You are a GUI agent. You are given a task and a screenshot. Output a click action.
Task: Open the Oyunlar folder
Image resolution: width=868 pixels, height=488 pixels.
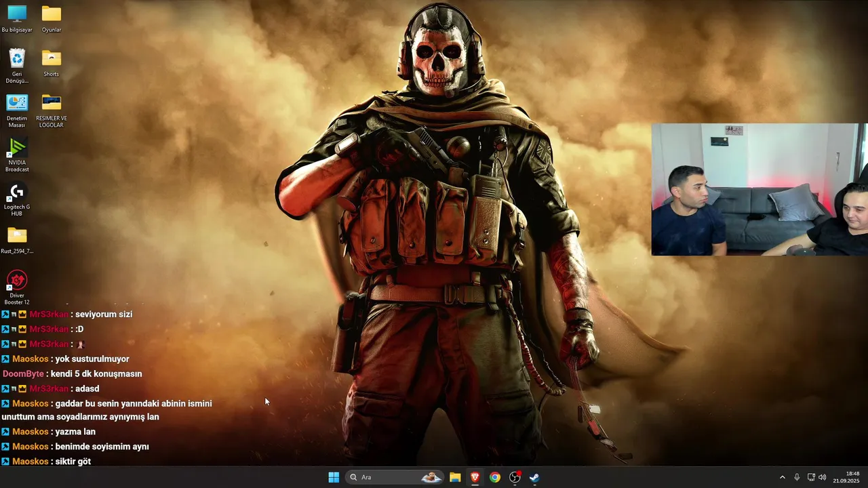52,19
